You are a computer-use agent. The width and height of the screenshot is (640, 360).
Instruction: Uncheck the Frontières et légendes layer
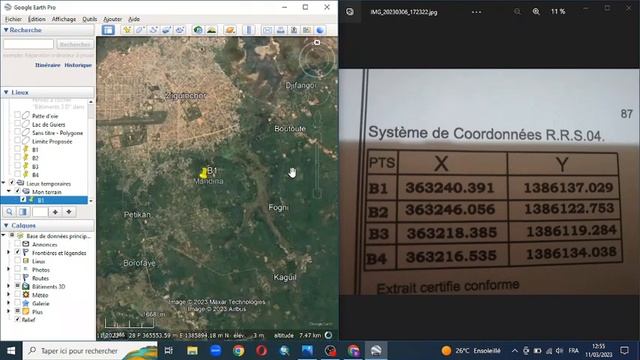(x=18, y=253)
